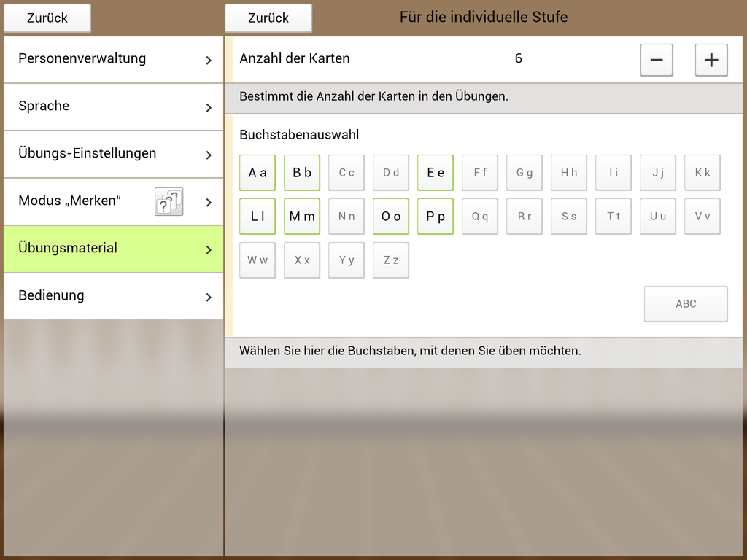Deselect the letter 'A a' tile
Viewport: 747px width, 560px height.
point(258,173)
